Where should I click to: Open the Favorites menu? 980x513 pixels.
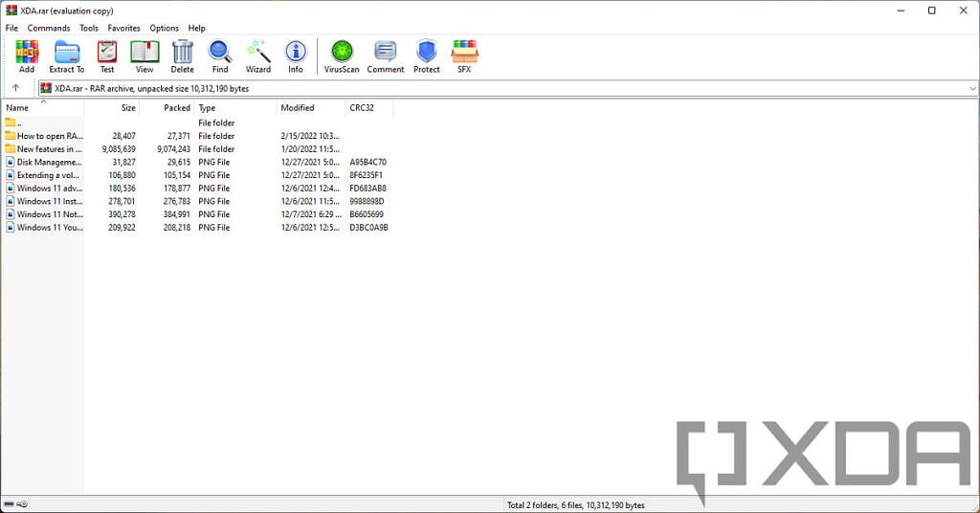[x=123, y=28]
